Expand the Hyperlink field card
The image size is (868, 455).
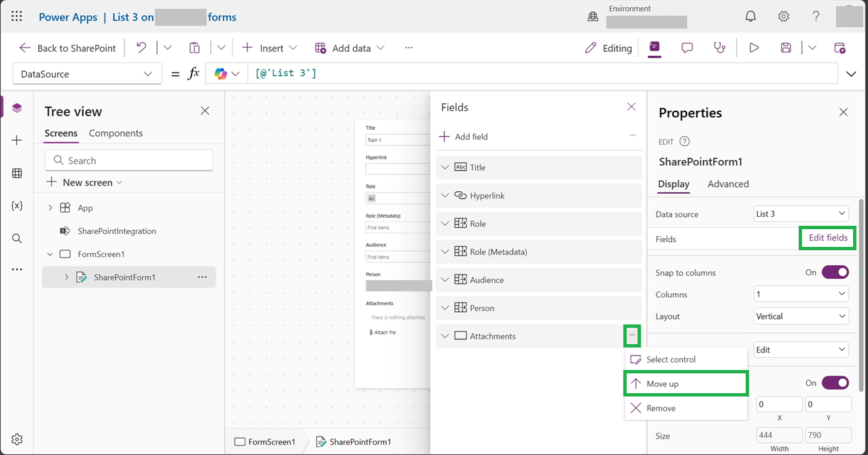click(x=445, y=195)
